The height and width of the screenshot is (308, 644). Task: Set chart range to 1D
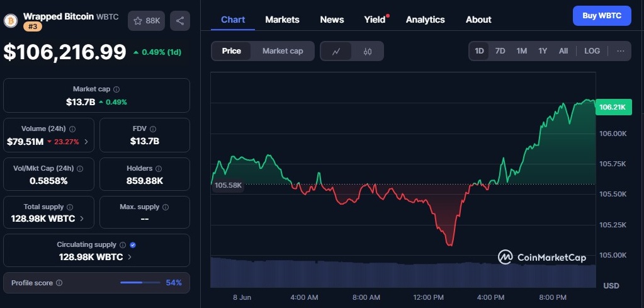point(479,51)
